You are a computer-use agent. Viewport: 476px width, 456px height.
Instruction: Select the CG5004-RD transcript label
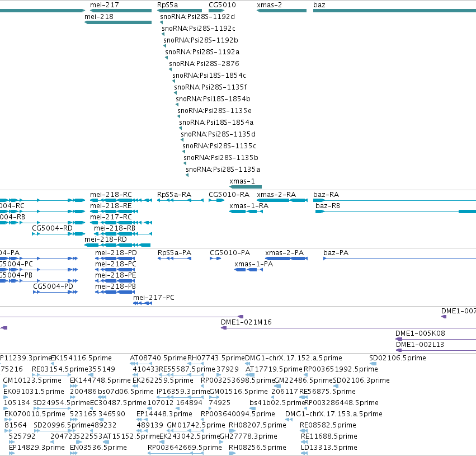tap(52, 228)
